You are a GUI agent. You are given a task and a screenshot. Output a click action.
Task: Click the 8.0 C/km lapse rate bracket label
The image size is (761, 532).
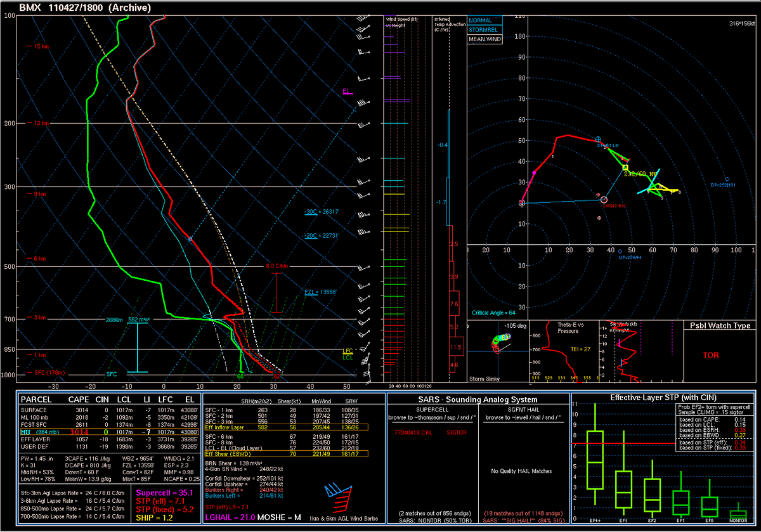tap(276, 266)
